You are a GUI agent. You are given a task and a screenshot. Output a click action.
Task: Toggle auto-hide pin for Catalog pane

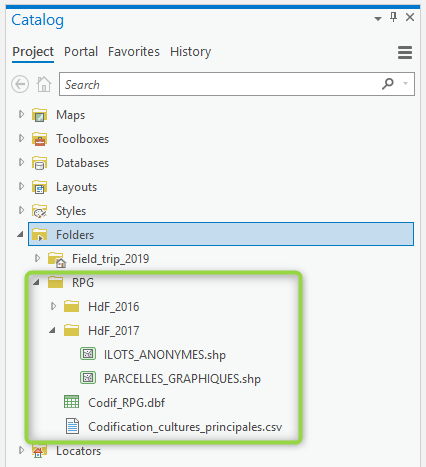(x=394, y=17)
